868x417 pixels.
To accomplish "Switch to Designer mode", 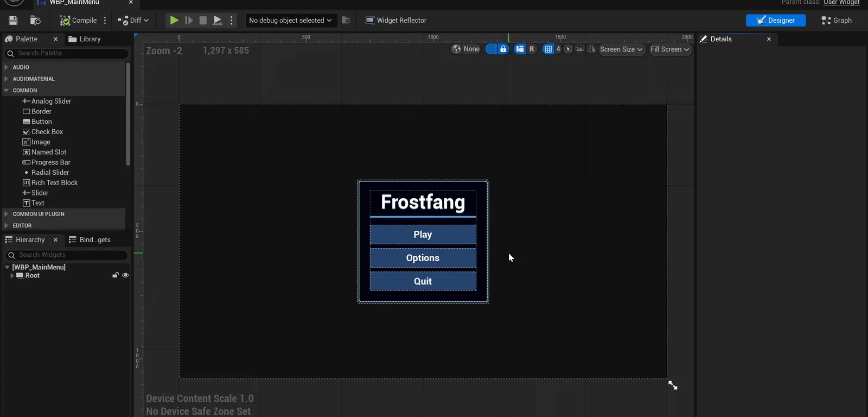I will [x=776, y=21].
